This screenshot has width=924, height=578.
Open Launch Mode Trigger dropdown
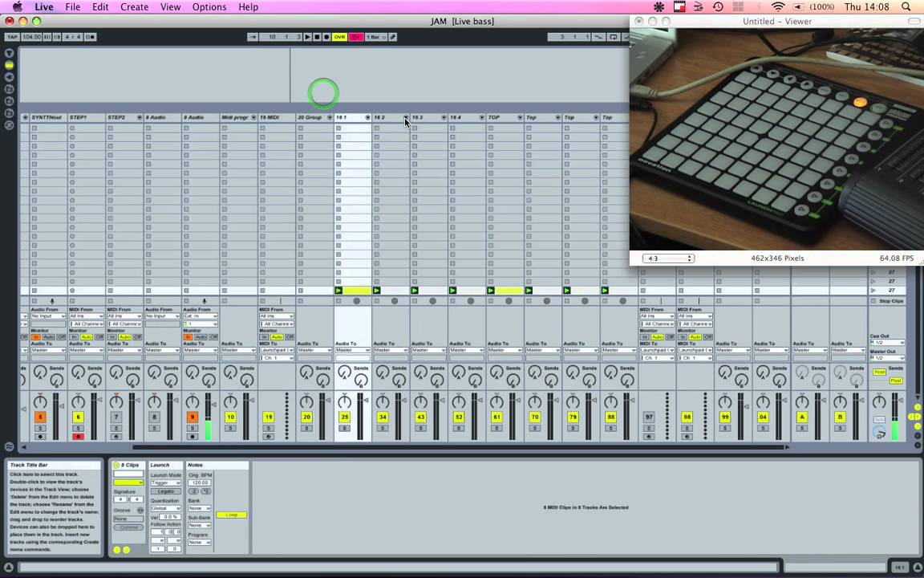(165, 482)
